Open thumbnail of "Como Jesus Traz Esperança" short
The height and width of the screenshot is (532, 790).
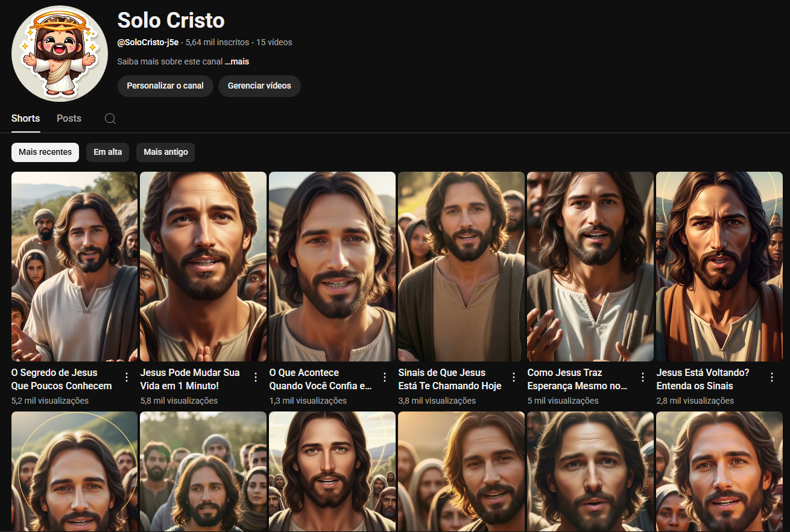coord(590,266)
